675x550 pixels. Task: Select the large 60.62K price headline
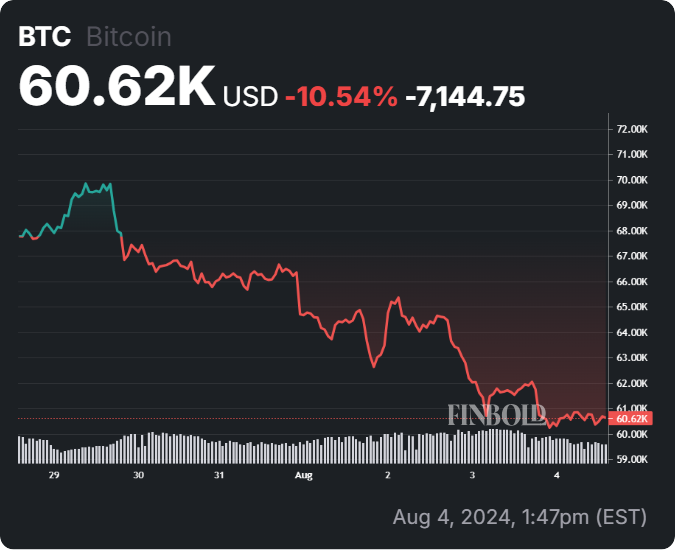pos(116,89)
